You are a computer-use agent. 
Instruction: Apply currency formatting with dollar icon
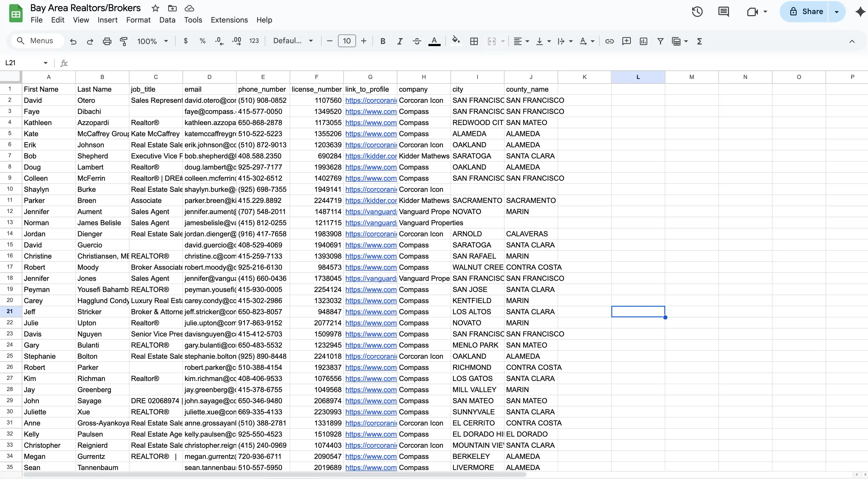click(185, 41)
